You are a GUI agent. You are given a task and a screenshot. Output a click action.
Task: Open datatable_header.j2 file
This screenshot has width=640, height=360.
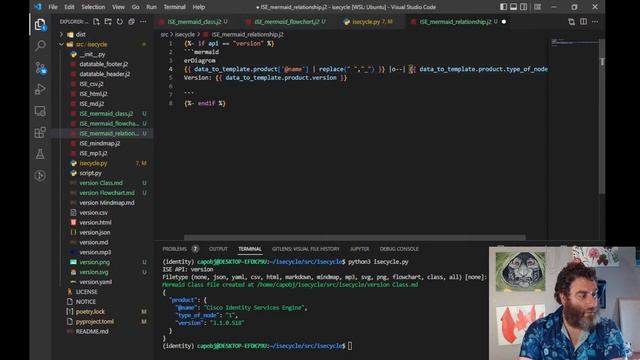pyautogui.click(x=104, y=74)
